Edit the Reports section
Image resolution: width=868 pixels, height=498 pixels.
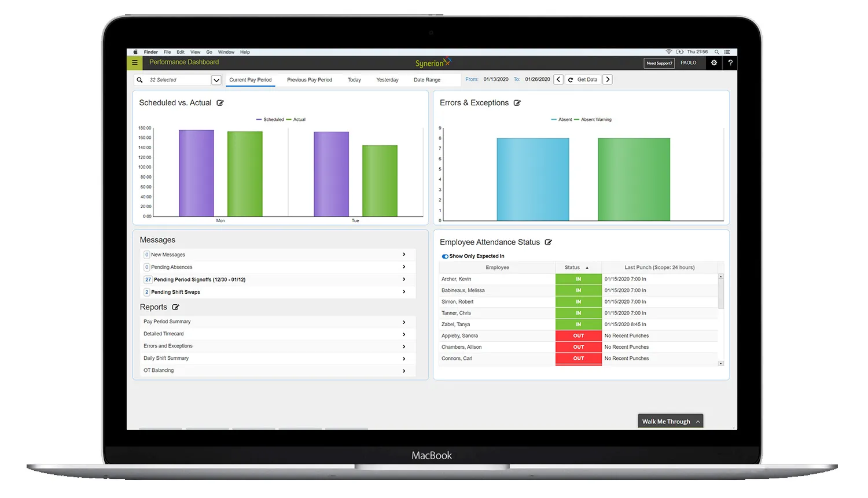click(175, 307)
